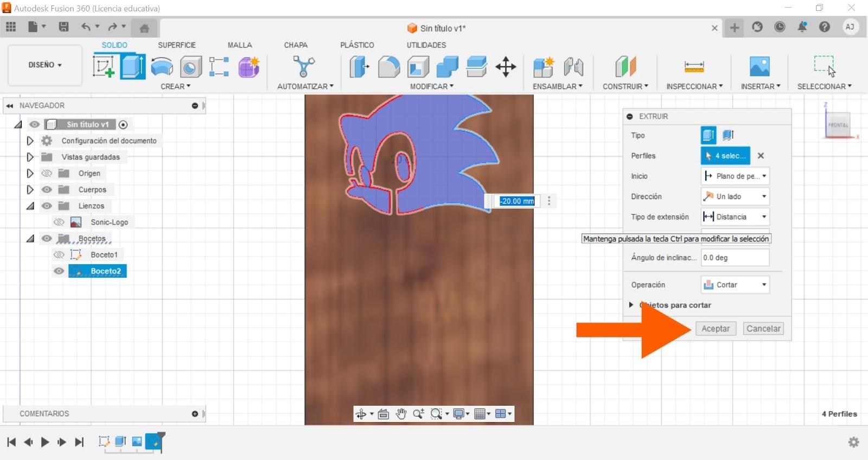The width and height of the screenshot is (868, 460).
Task: Expand Vistas guardadas node
Action: click(x=30, y=157)
